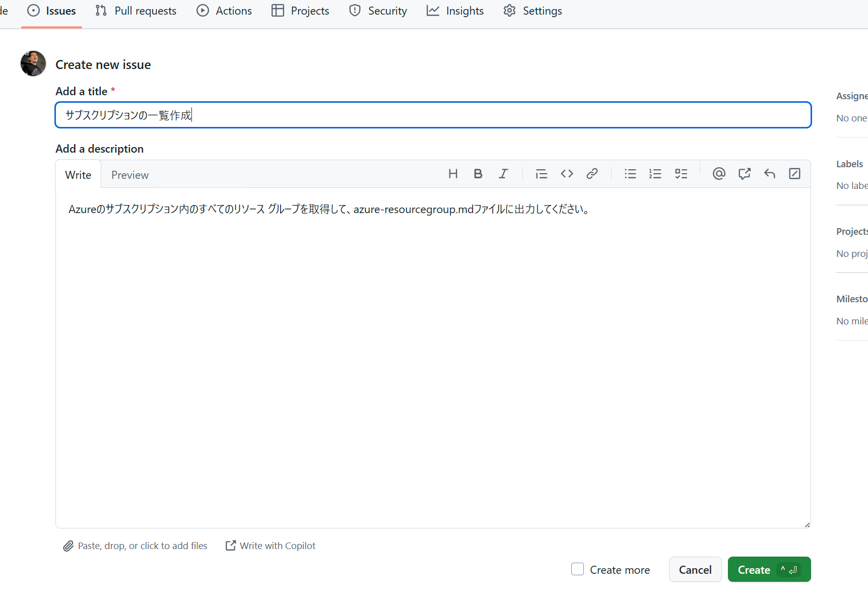Viewport: 868px width, 608px height.
Task: Insert a numbered list
Action: [655, 174]
